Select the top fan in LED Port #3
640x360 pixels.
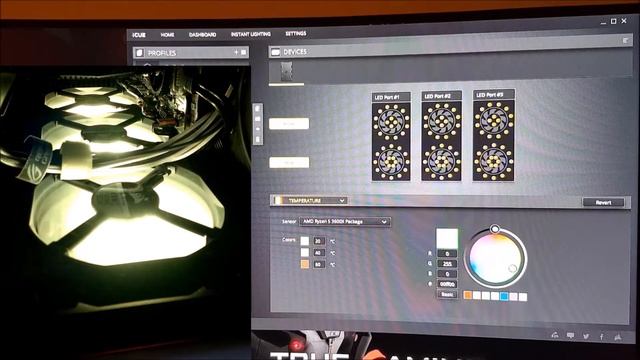pos(494,120)
